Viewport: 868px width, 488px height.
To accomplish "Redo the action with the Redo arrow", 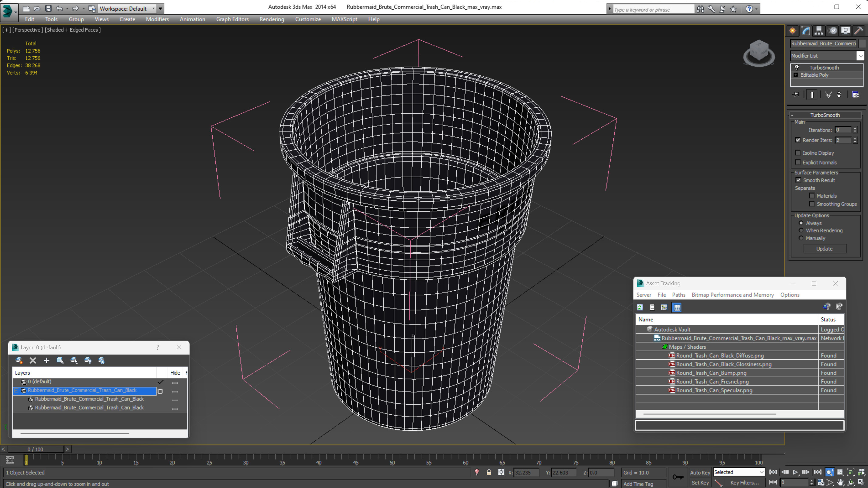I will coord(75,9).
